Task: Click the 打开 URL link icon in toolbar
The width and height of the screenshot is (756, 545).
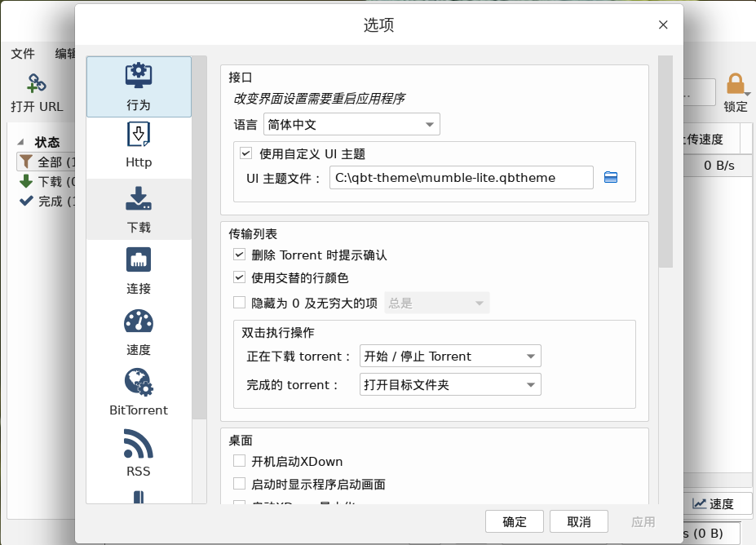Action: pyautogui.click(x=37, y=83)
